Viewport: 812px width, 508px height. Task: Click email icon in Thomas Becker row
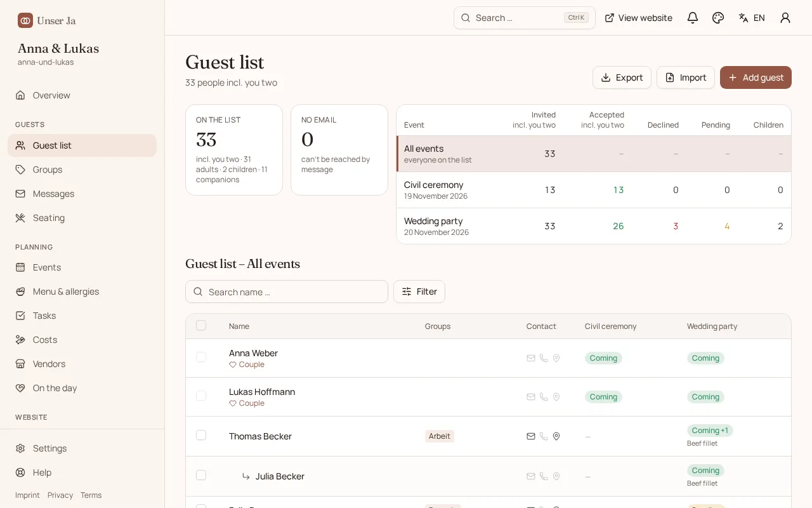[531, 436]
